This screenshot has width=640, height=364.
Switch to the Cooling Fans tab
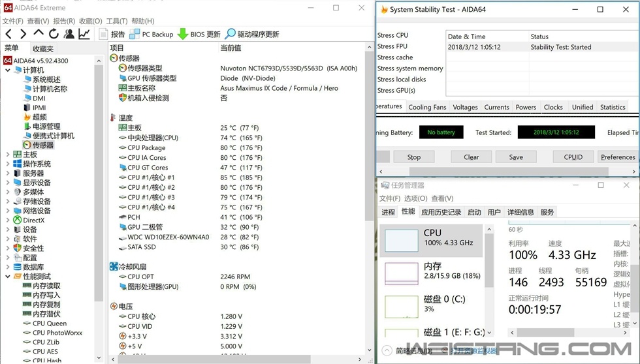click(x=427, y=107)
